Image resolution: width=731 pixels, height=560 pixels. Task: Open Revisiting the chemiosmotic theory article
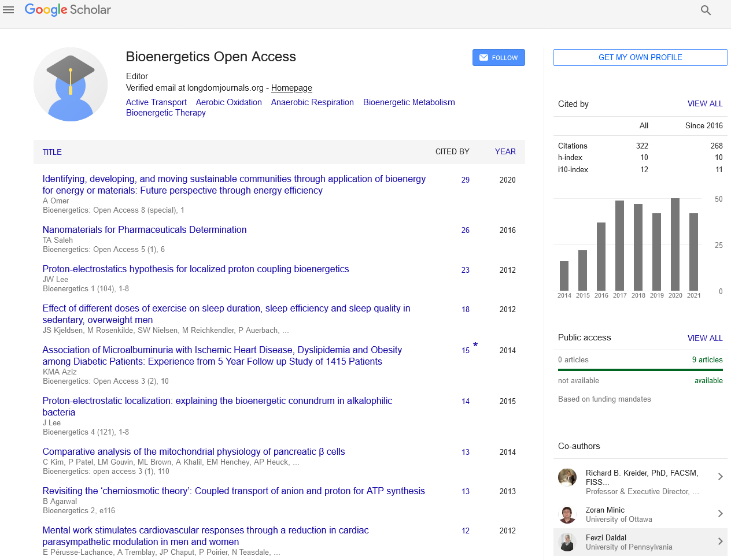point(234,491)
